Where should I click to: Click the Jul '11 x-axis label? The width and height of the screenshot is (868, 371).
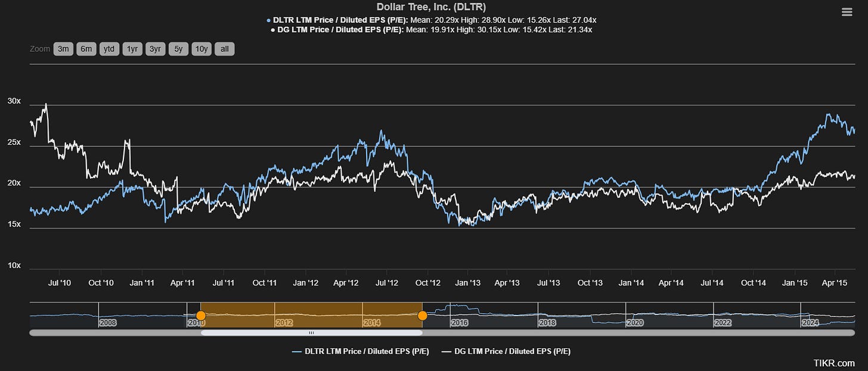pos(223,283)
